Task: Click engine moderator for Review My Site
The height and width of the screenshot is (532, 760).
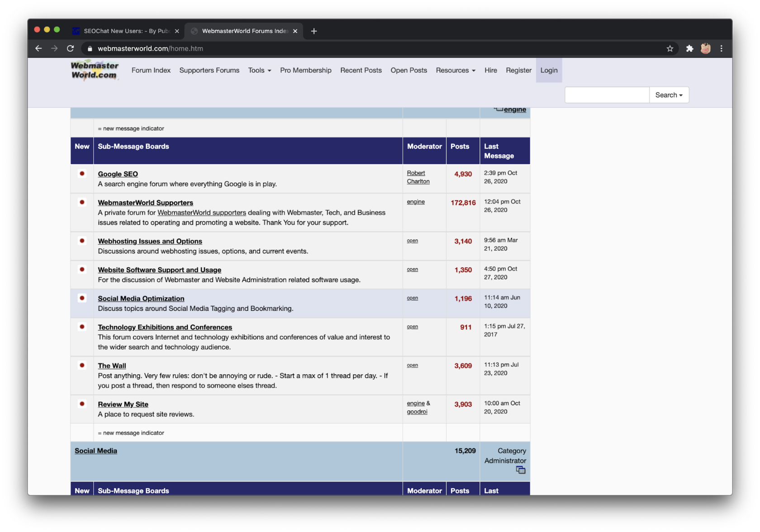Action: (416, 403)
